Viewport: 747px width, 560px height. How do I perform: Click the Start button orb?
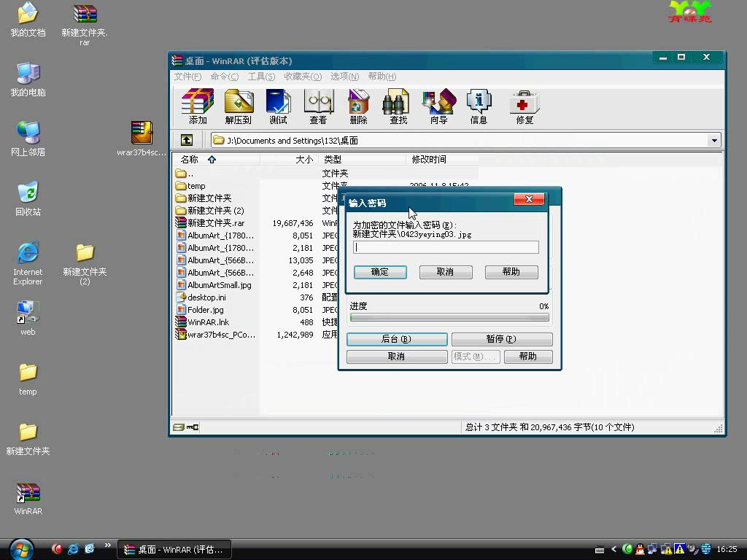[x=21, y=549]
